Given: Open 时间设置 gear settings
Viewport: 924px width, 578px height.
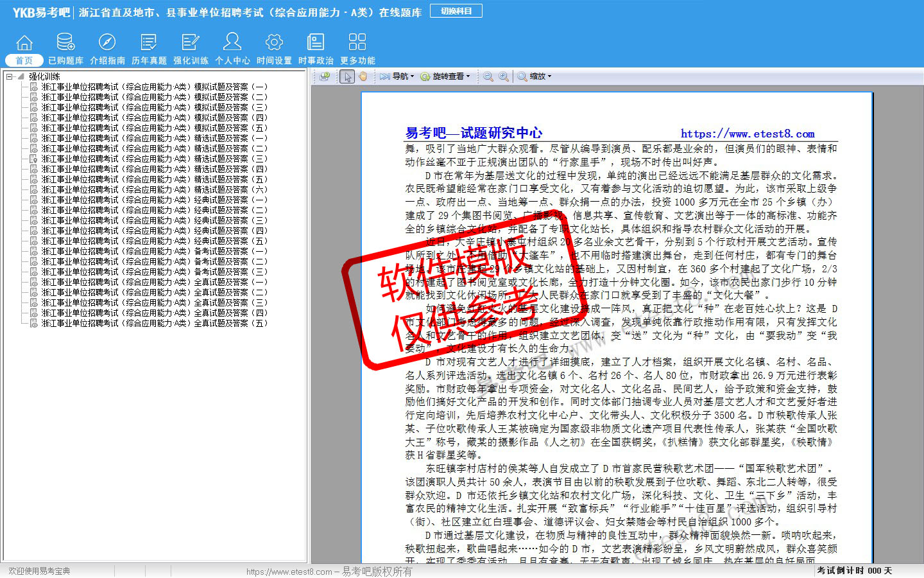Looking at the screenshot, I should [x=274, y=49].
